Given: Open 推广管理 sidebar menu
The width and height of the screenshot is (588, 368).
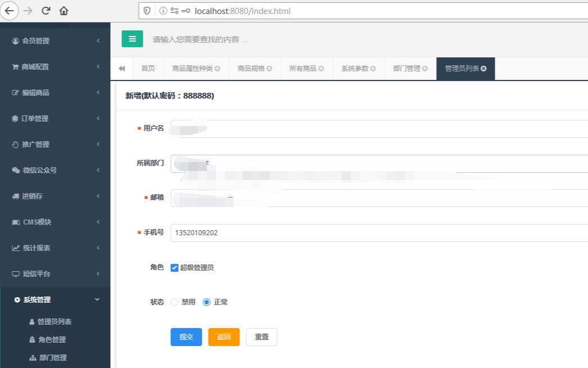Looking at the screenshot, I should (x=55, y=144).
